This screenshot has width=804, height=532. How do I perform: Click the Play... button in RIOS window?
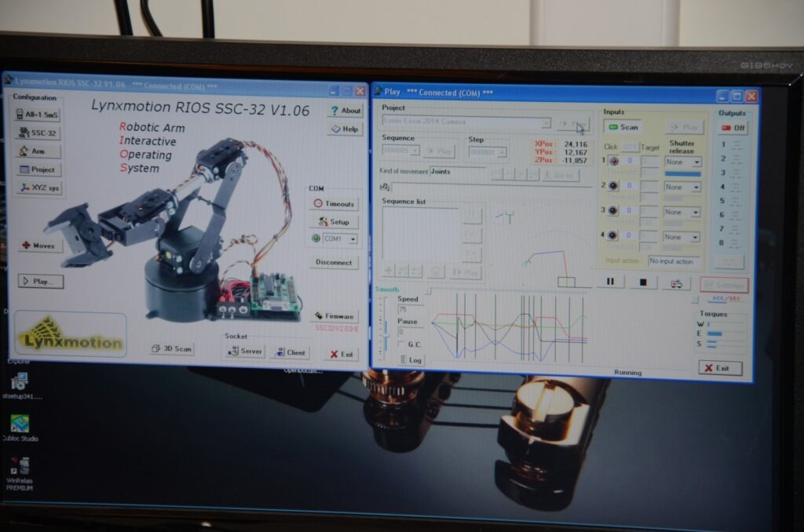(41, 282)
